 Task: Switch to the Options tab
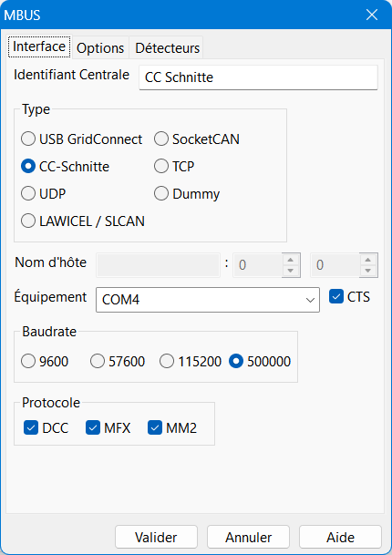(x=100, y=47)
